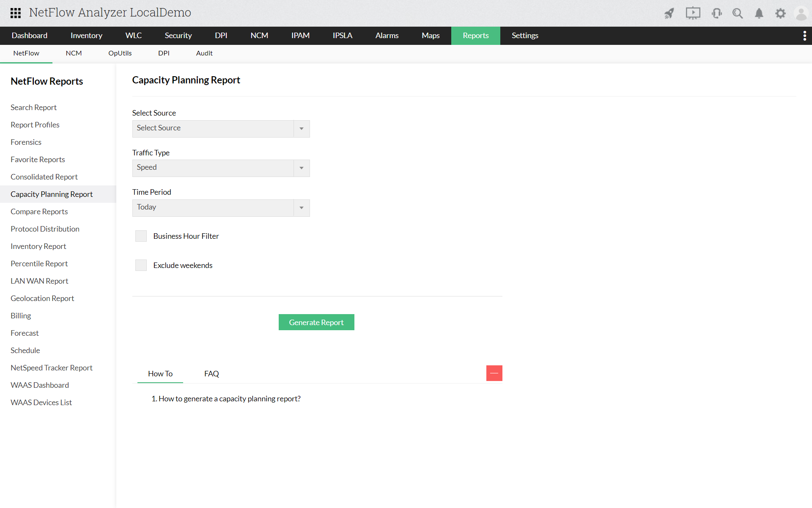Open the search magnifier icon
The height and width of the screenshot is (508, 812).
click(x=738, y=14)
